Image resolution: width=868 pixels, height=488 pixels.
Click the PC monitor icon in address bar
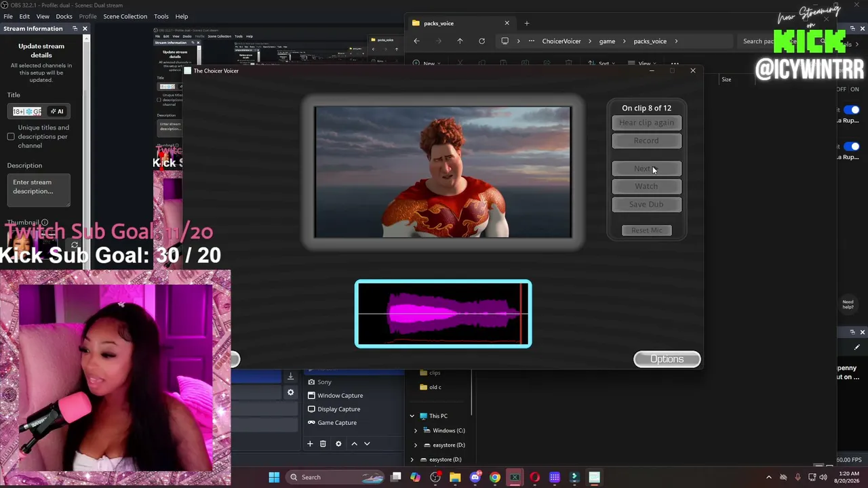click(505, 41)
